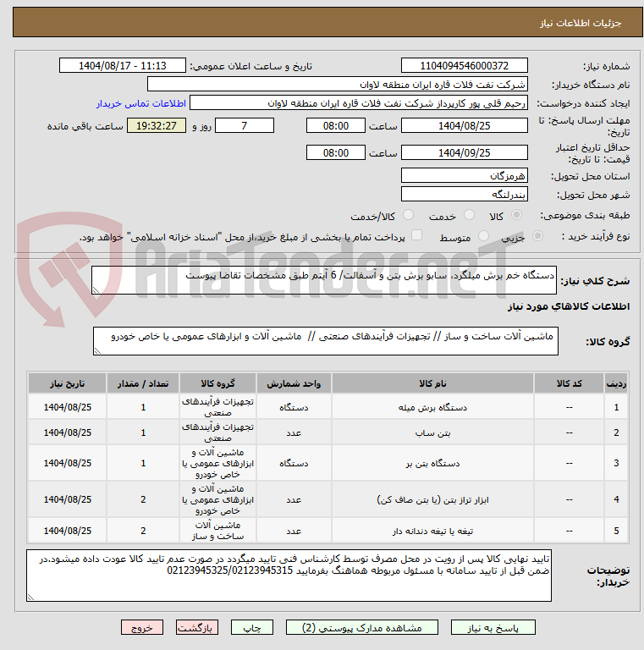Select the دستگاه برش میله item name
This screenshot has height=650, width=644.
(x=432, y=407)
